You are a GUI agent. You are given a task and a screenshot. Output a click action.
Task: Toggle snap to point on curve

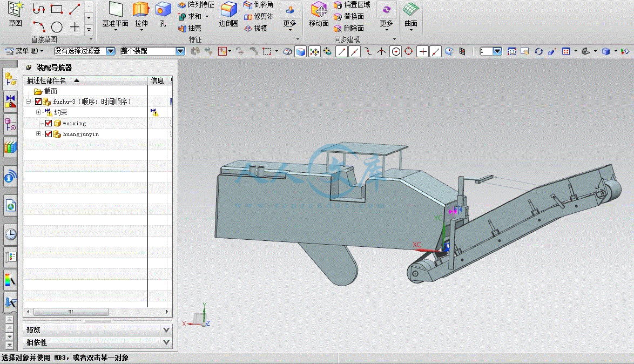pos(435,51)
